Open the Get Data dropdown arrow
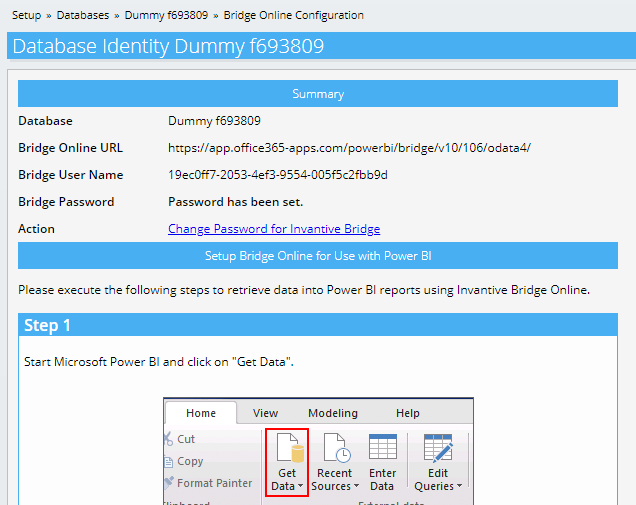Viewport: 636px width, 505px height. point(301,486)
